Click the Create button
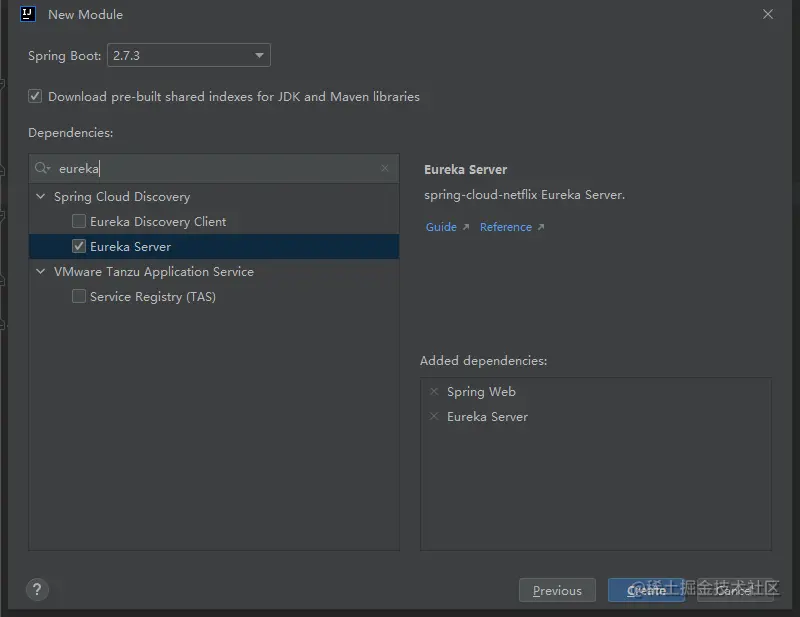The image size is (800, 617). [646, 590]
